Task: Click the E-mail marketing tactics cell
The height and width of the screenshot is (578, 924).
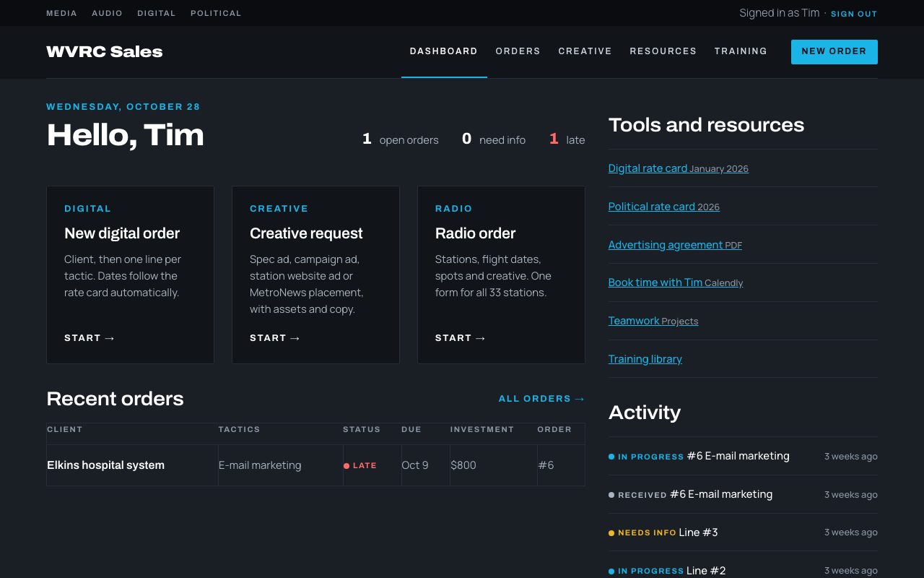Action: [280, 465]
